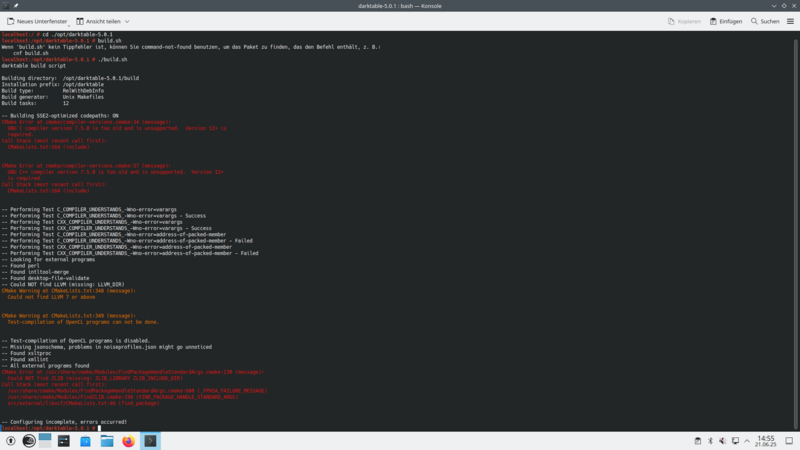This screenshot has width=800, height=450.
Task: Click the 'Could NOT find LLVM' status line
Action: [62, 284]
